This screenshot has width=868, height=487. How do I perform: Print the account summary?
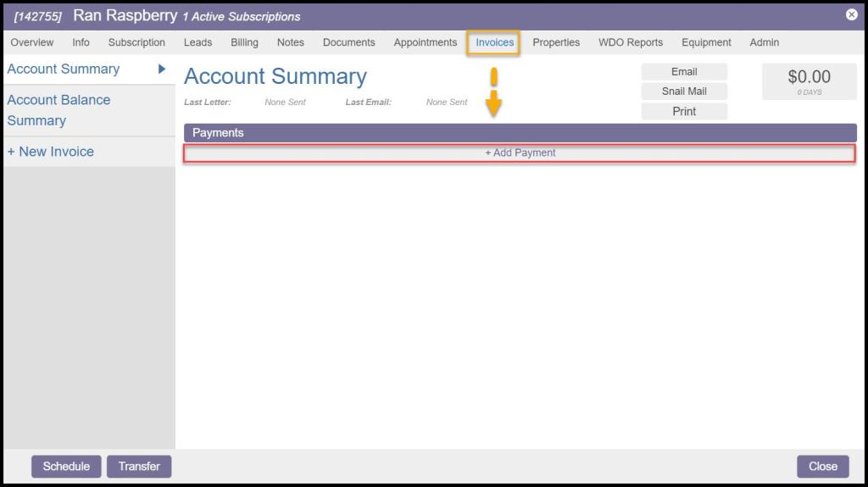point(684,111)
